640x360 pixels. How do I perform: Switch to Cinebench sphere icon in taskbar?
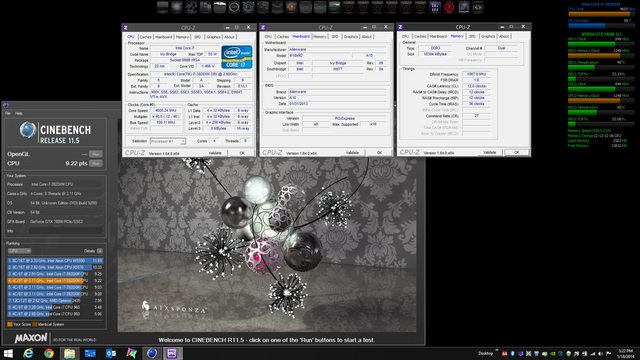coord(152,353)
